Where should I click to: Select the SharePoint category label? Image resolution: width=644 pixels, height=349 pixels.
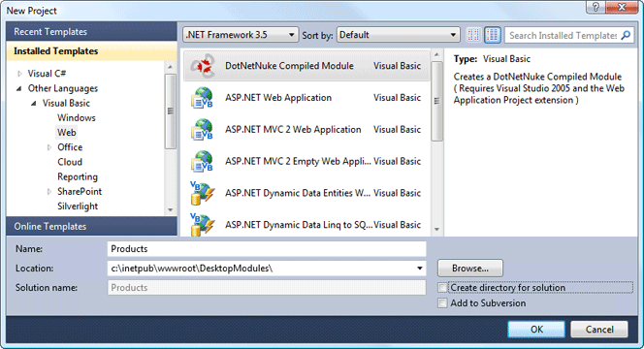pyautogui.click(x=80, y=192)
